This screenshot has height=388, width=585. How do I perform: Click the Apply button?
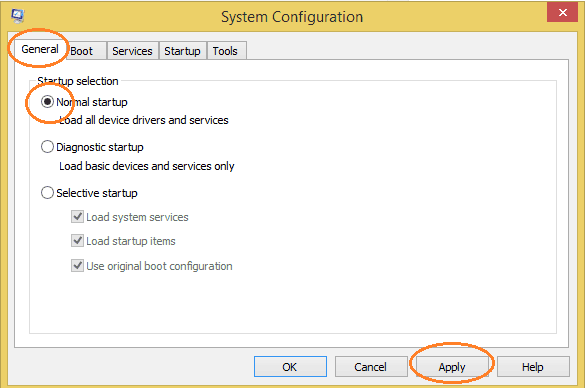452,367
